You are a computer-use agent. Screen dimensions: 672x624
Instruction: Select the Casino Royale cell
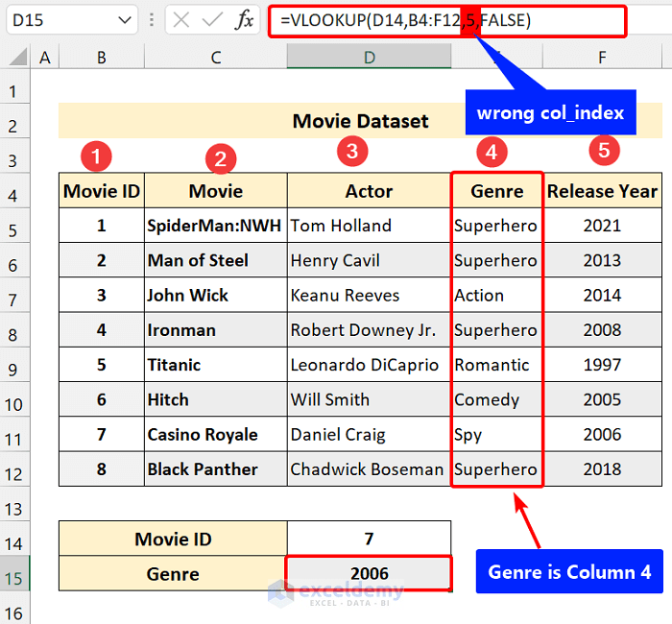[x=216, y=434]
